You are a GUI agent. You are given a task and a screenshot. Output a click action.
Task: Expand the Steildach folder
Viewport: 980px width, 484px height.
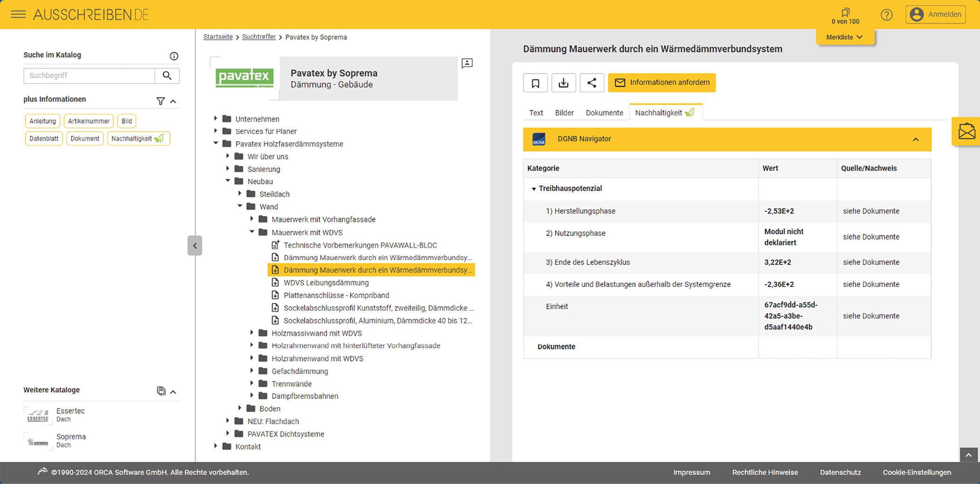[240, 194]
